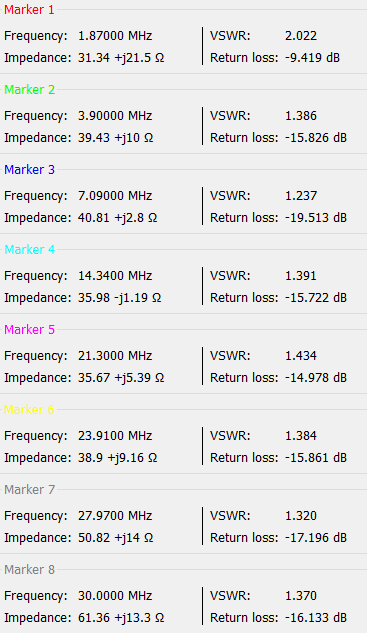
Task: Click the 1.87000 MHz frequency value
Action: click(x=115, y=36)
